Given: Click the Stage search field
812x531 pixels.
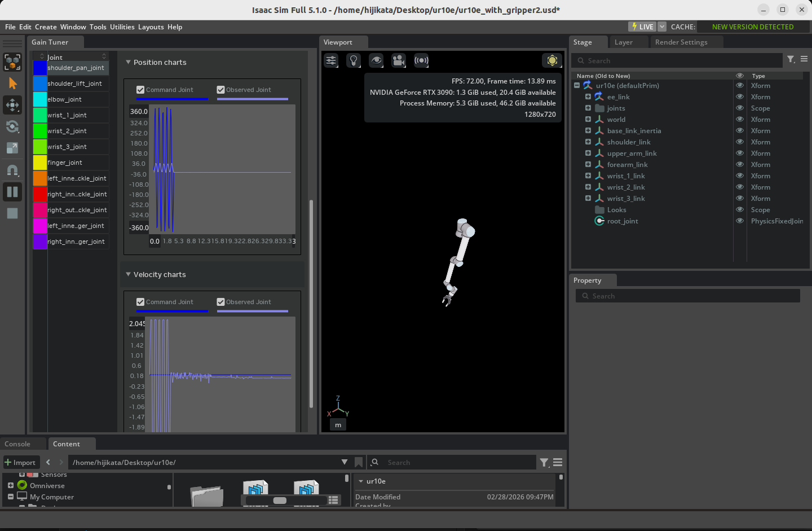Looking at the screenshot, I should click(x=677, y=60).
